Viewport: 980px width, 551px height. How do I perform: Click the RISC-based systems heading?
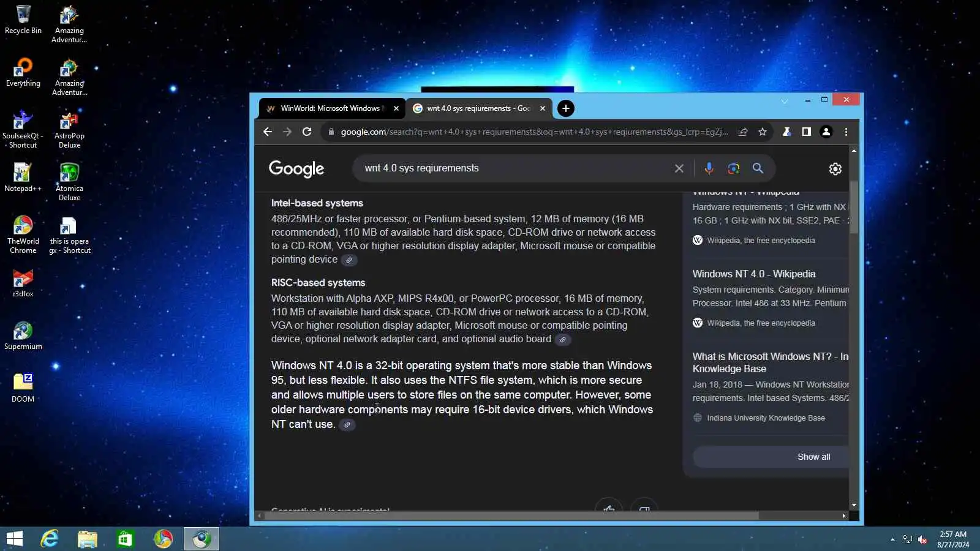point(318,283)
